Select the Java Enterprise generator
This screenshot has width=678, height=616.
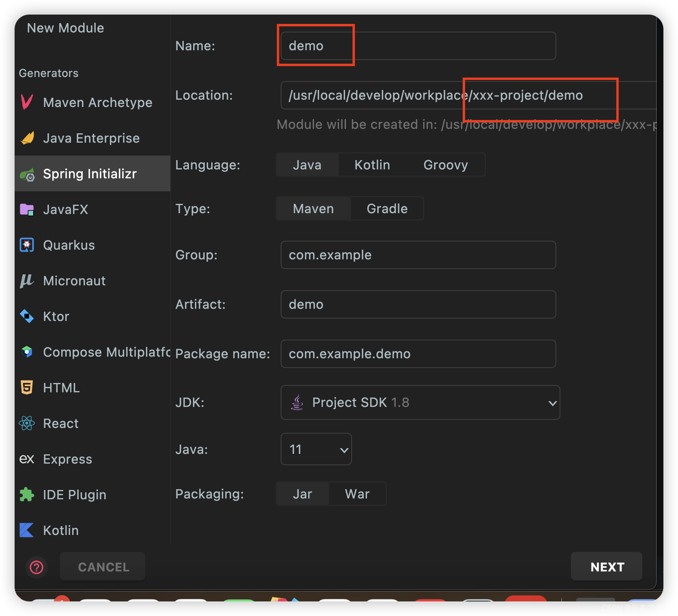click(x=91, y=138)
